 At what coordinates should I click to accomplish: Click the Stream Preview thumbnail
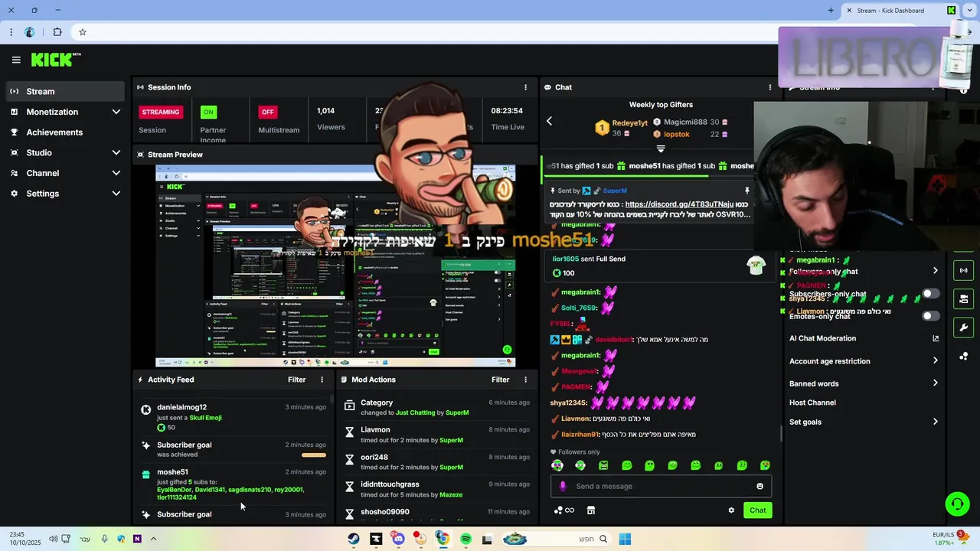[x=335, y=266]
